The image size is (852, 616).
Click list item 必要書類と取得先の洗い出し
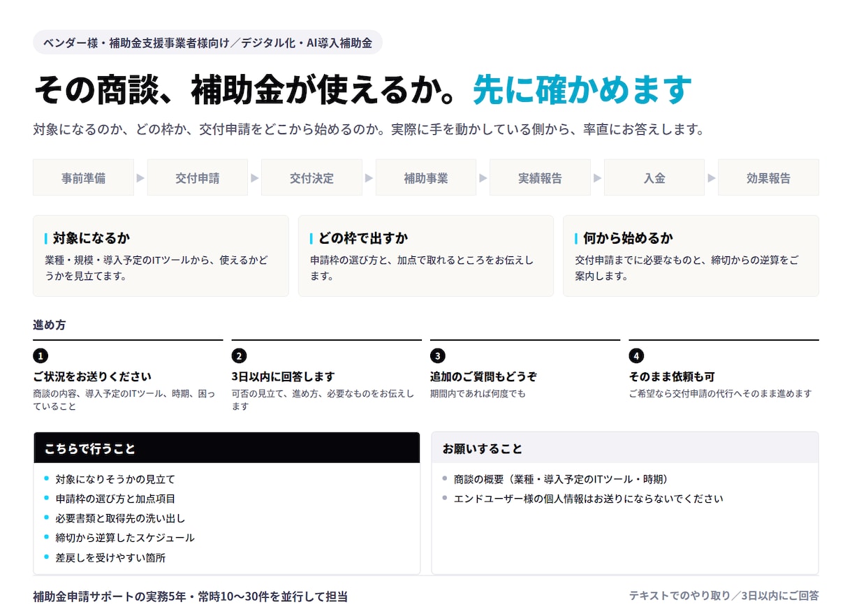(x=120, y=518)
